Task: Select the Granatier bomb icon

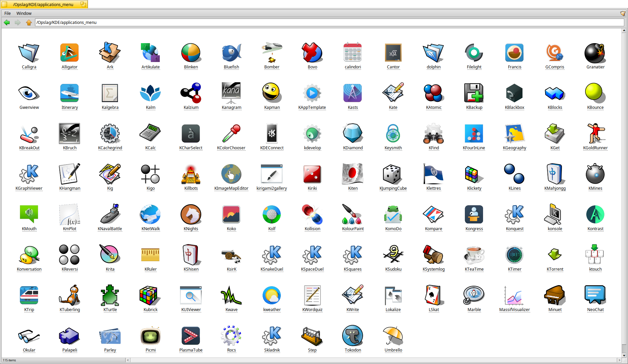Action: [595, 53]
